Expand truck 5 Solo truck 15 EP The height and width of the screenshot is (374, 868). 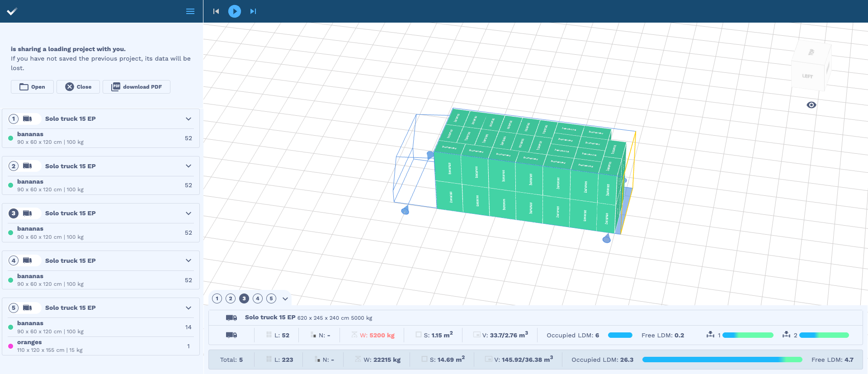[189, 308]
